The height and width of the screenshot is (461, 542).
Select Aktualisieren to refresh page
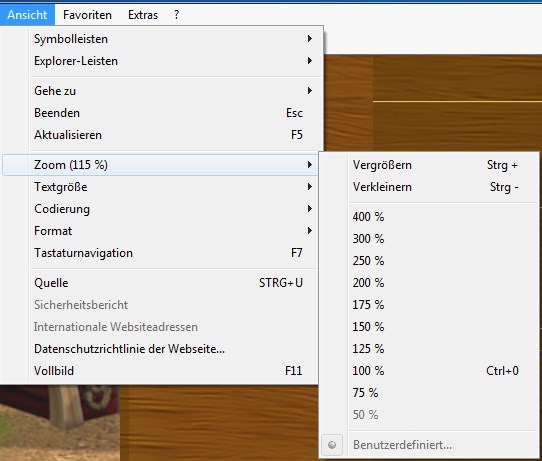(x=160, y=135)
